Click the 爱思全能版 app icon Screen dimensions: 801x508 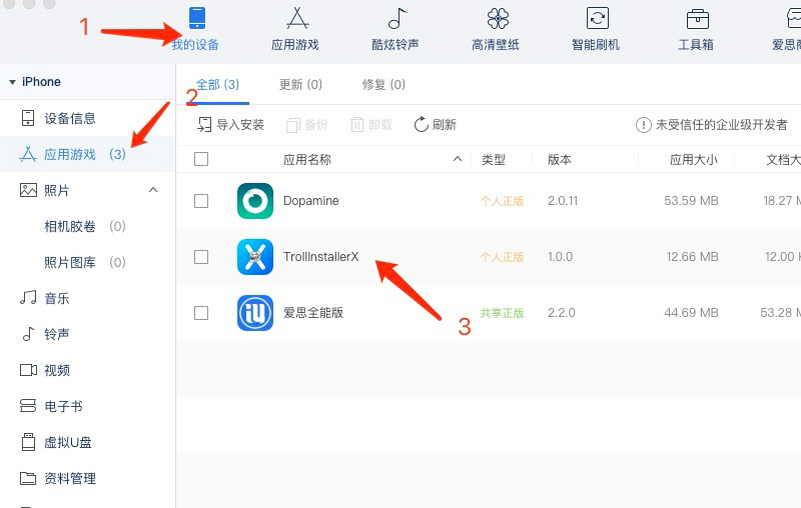click(x=255, y=313)
